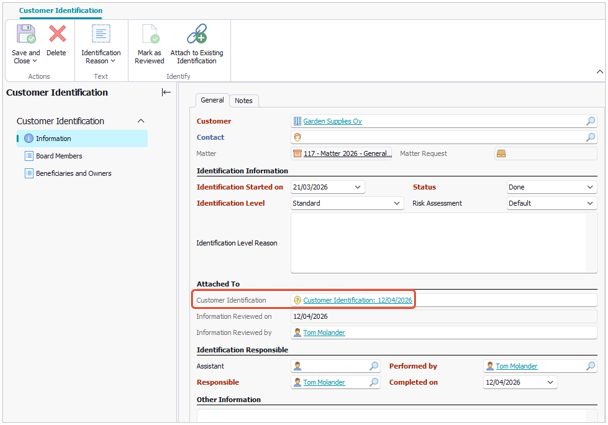Click the Customer field search magnifier
608x425 pixels.
[x=590, y=121]
